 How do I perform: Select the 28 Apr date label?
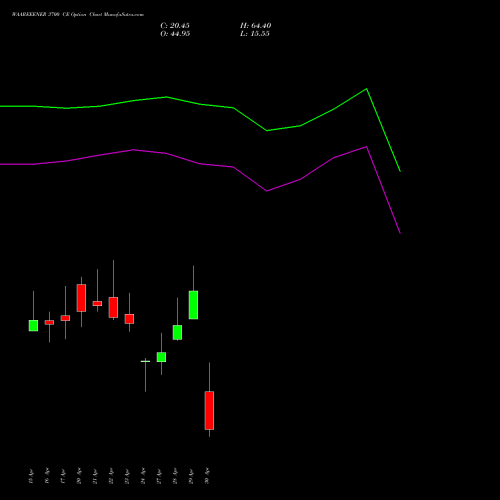pos(175,476)
